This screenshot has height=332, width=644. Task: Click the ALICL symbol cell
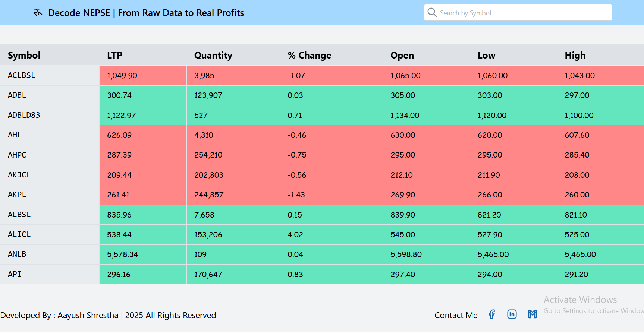coord(19,234)
